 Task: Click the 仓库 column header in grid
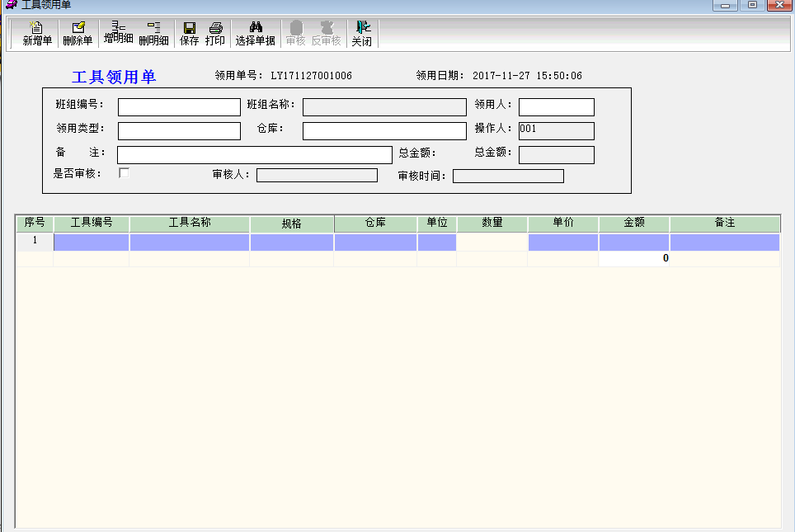375,224
